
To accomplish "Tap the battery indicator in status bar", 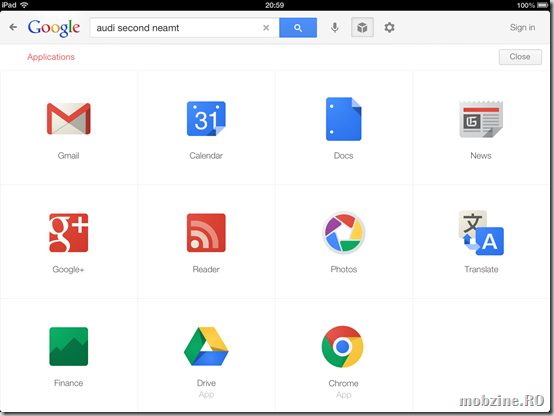I will tap(543, 5).
